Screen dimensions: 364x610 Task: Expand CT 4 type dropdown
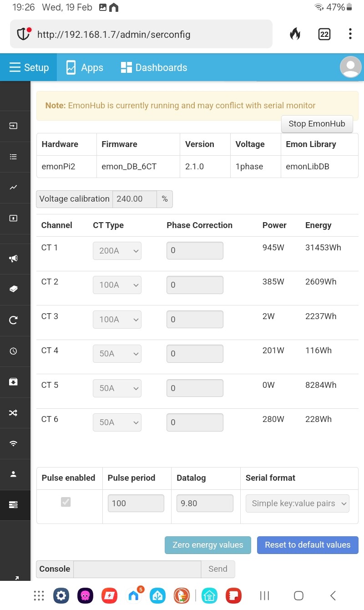(x=117, y=354)
